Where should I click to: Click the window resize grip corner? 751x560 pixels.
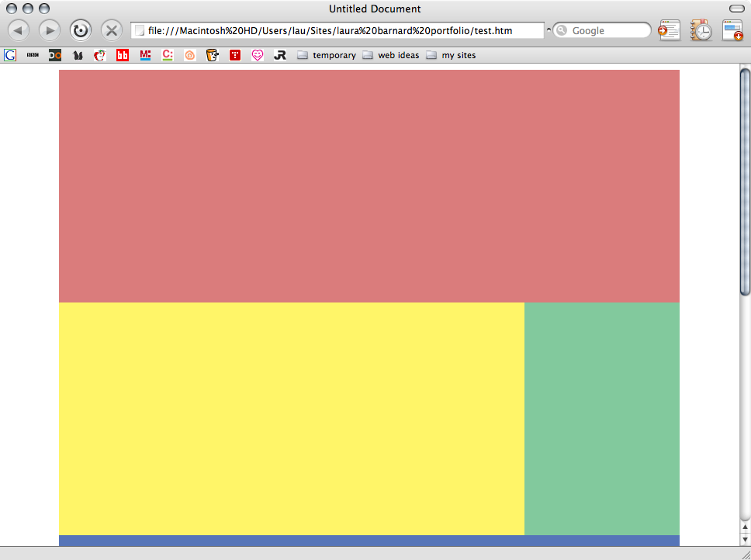tap(746, 554)
